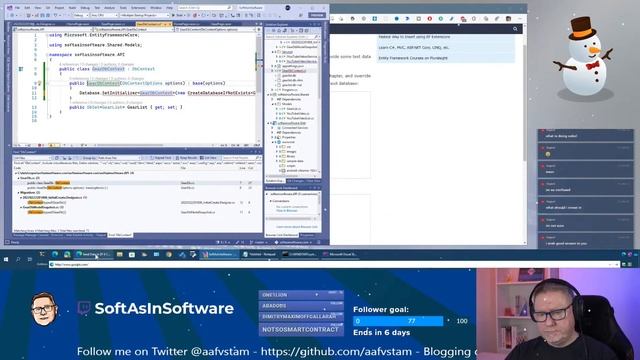
Task: Open the Windows Start menu
Action: [6, 259]
